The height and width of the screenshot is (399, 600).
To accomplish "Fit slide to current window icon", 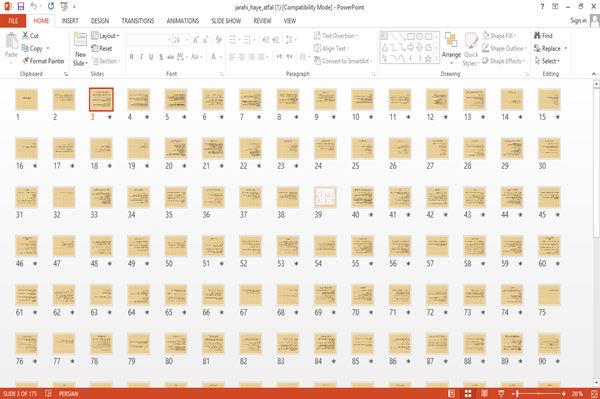I will pyautogui.click(x=594, y=393).
